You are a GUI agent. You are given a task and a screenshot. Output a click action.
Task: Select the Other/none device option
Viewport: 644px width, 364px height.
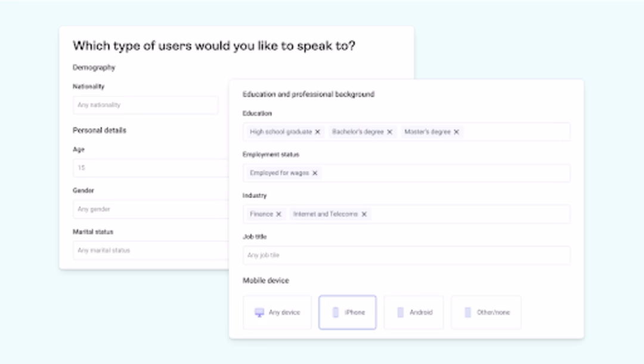486,312
